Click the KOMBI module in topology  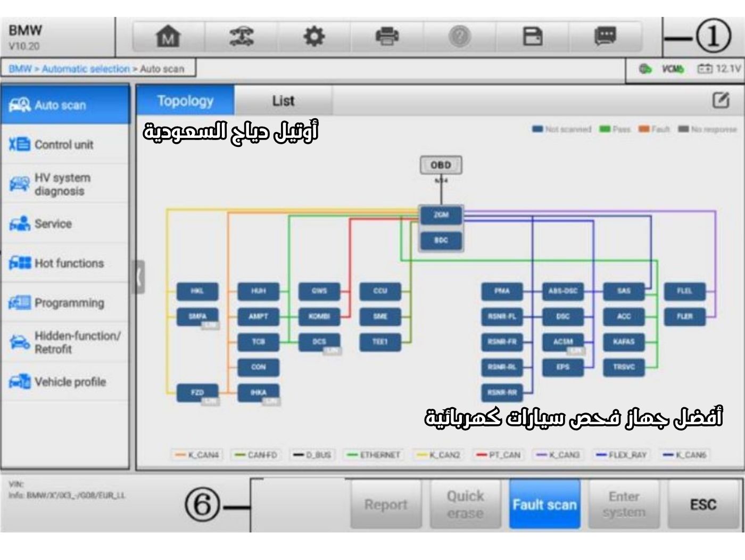point(319,316)
